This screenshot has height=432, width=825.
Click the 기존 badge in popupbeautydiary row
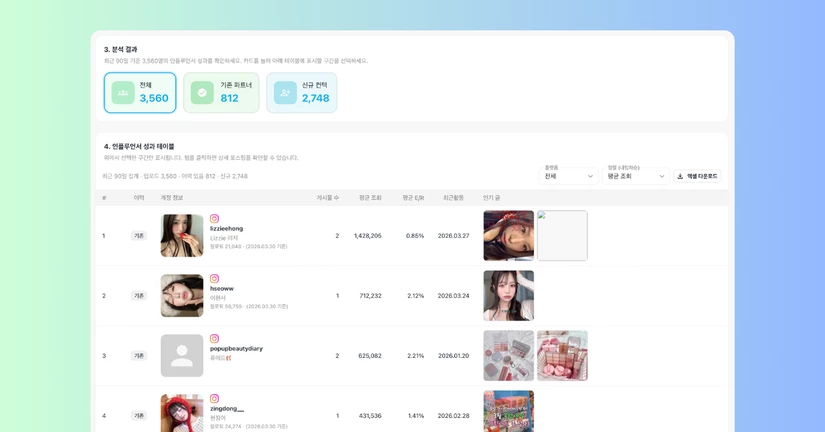coord(139,356)
